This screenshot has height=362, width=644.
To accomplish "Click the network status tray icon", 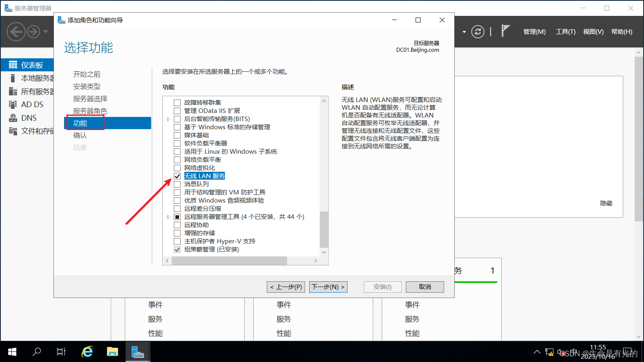I will point(549,352).
